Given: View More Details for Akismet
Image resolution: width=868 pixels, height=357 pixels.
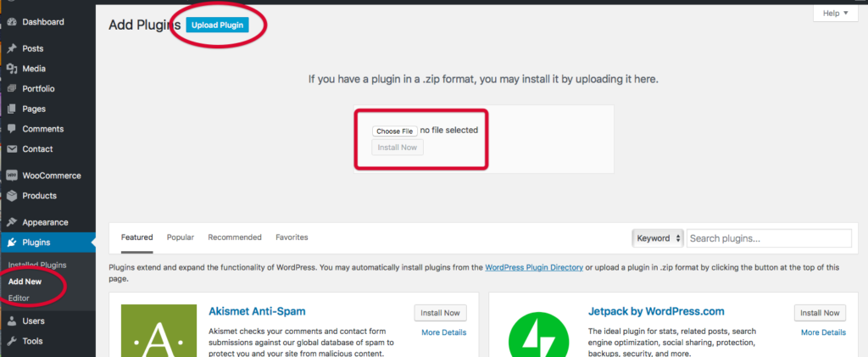Looking at the screenshot, I should (444, 332).
